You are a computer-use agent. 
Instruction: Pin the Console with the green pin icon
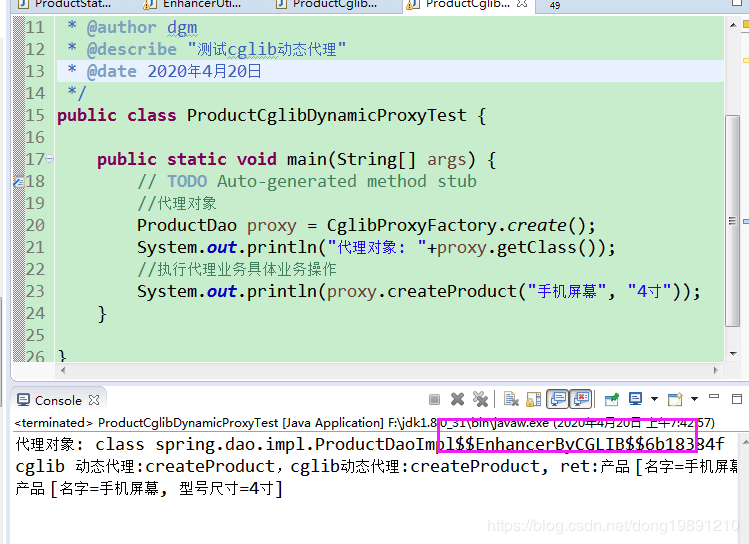pos(611,399)
